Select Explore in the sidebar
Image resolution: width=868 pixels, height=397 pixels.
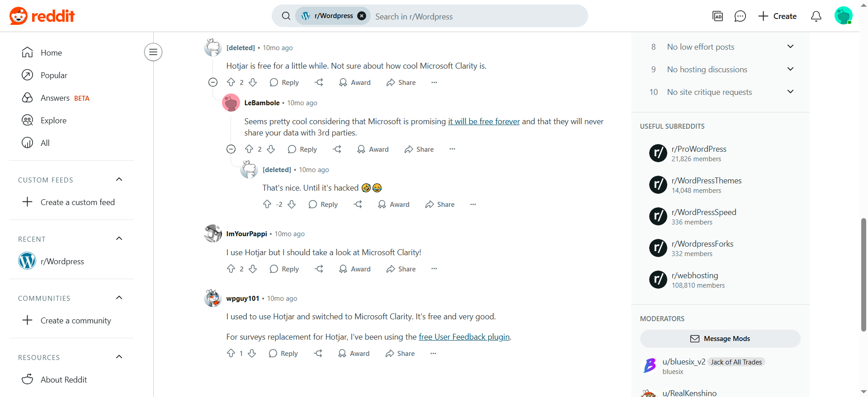(x=52, y=120)
